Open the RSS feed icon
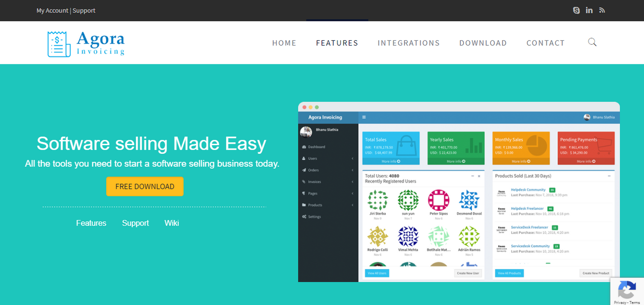644x305 pixels. tap(602, 10)
